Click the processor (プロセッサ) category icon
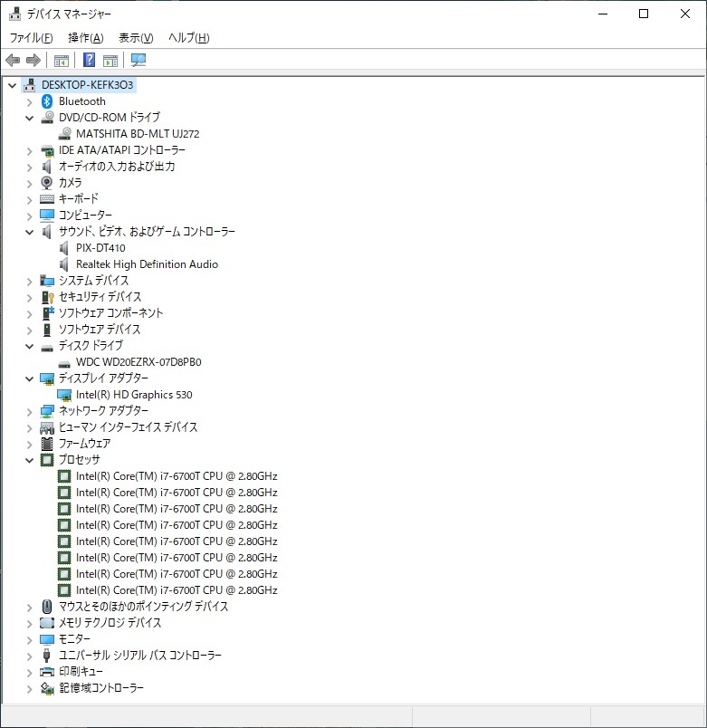 [47, 460]
